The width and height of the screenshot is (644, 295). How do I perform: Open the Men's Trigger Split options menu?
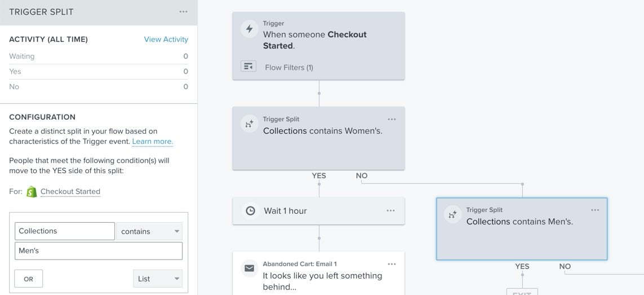pyautogui.click(x=595, y=210)
